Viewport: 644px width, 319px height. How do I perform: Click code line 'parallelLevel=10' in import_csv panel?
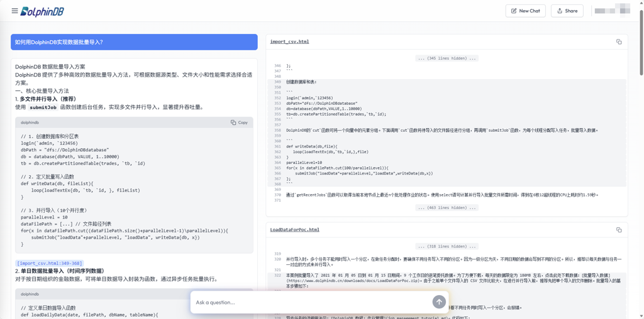(304, 163)
